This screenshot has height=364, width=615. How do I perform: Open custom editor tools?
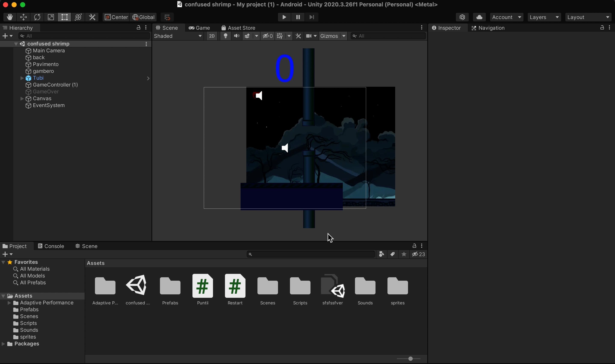click(x=92, y=17)
